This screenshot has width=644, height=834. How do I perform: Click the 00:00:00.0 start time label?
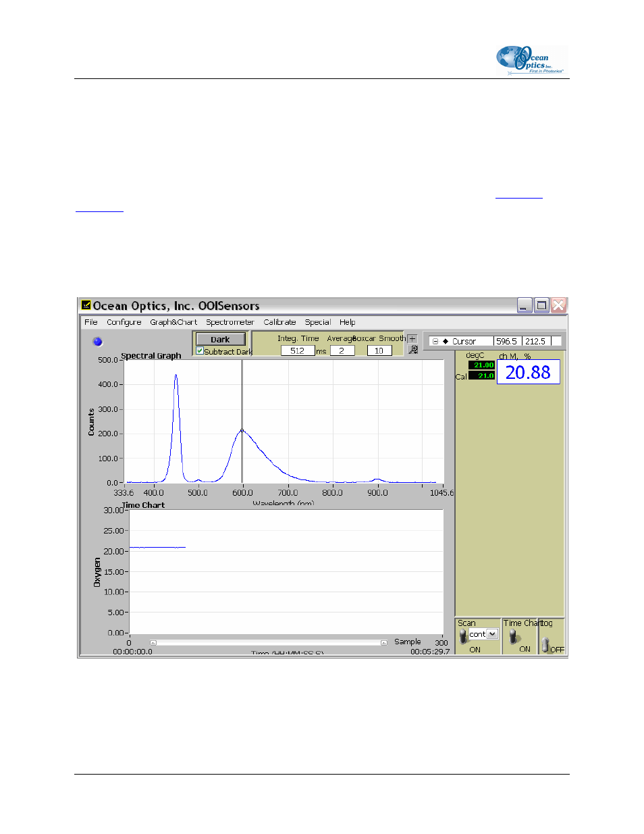coord(133,652)
